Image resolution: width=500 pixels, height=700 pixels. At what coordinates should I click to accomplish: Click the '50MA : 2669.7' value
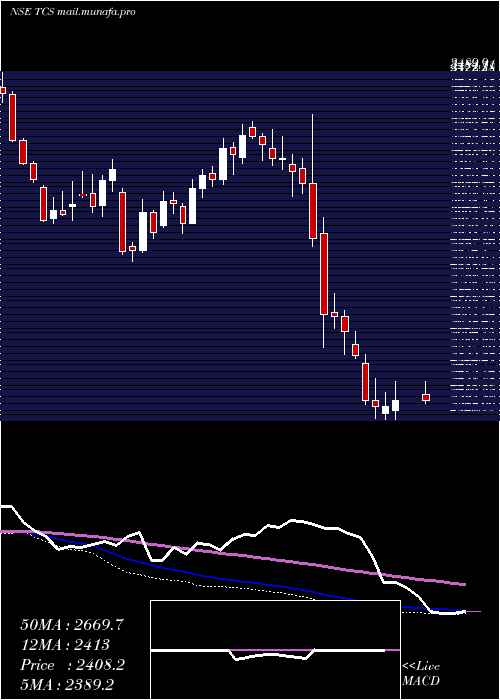[x=72, y=625]
